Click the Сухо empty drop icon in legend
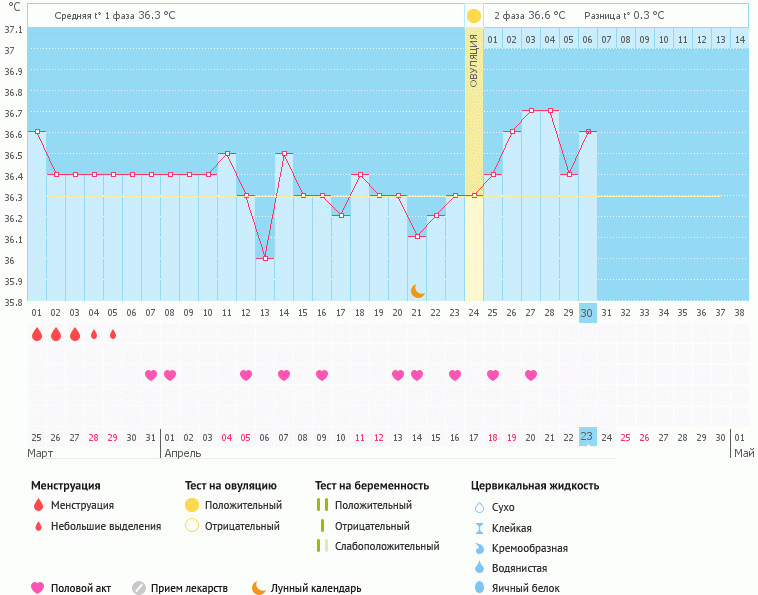Viewport: 758px width, 595px height. 479,507
